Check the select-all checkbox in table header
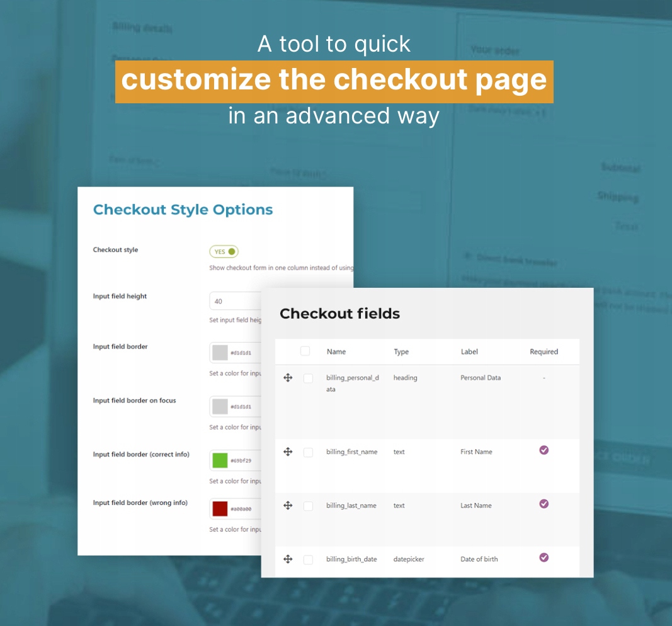Viewport: 672px width, 626px height. [305, 351]
